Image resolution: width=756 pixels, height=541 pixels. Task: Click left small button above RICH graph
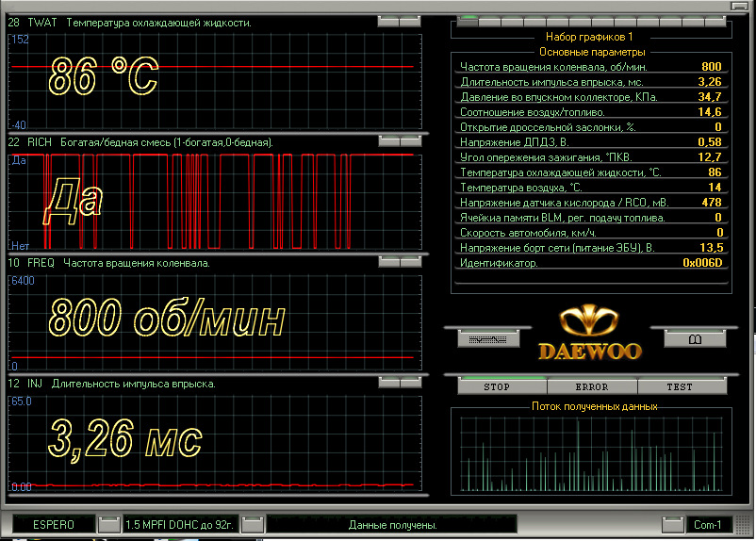[x=389, y=140]
